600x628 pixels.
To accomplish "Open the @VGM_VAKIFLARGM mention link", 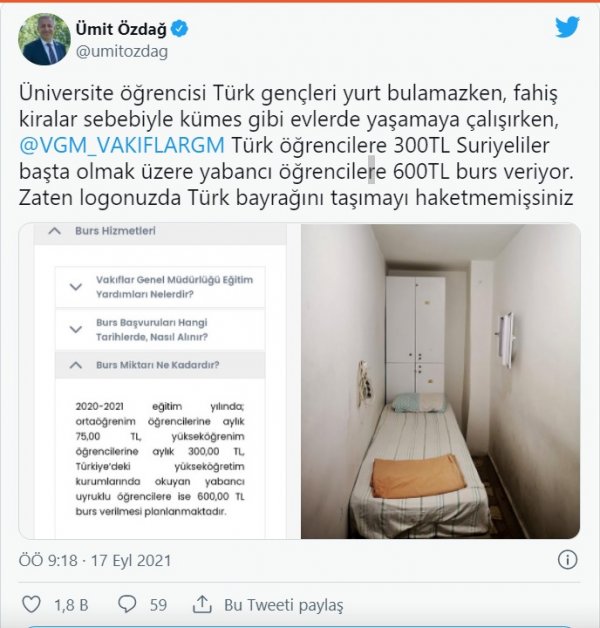I will coord(122,145).
